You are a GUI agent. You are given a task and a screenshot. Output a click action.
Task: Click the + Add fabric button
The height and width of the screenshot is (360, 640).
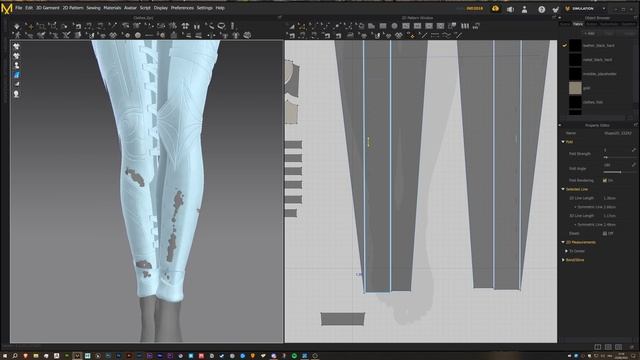(x=589, y=33)
